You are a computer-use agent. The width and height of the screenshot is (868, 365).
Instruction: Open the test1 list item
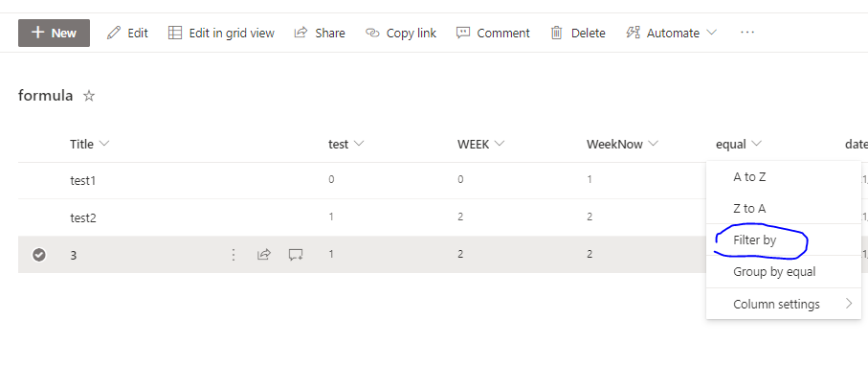pyautogui.click(x=83, y=180)
